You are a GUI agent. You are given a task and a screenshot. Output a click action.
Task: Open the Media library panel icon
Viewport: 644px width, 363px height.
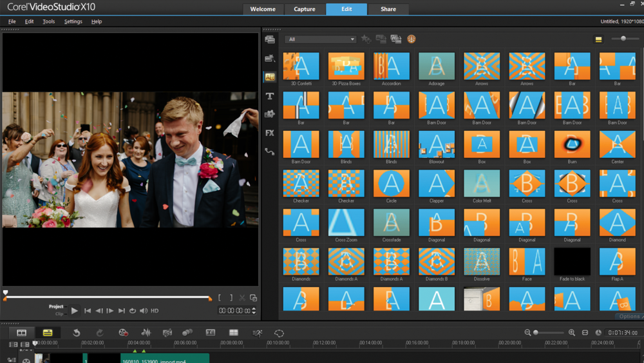[x=270, y=39]
